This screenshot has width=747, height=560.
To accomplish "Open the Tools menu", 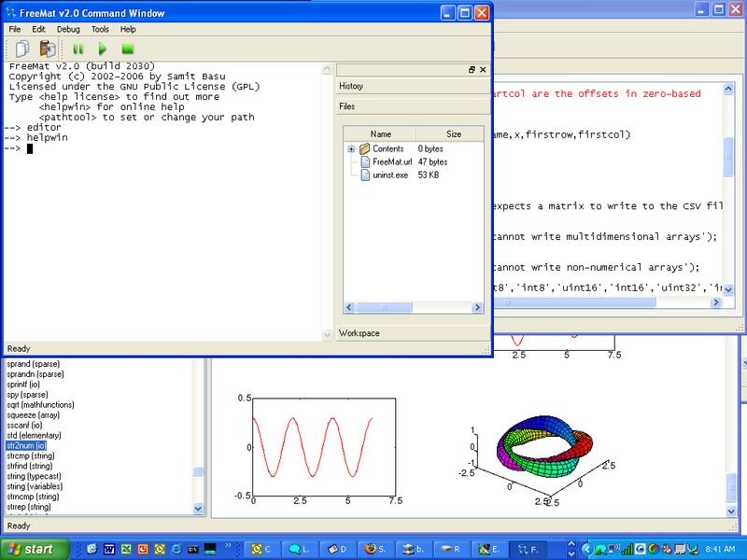I will [x=100, y=29].
